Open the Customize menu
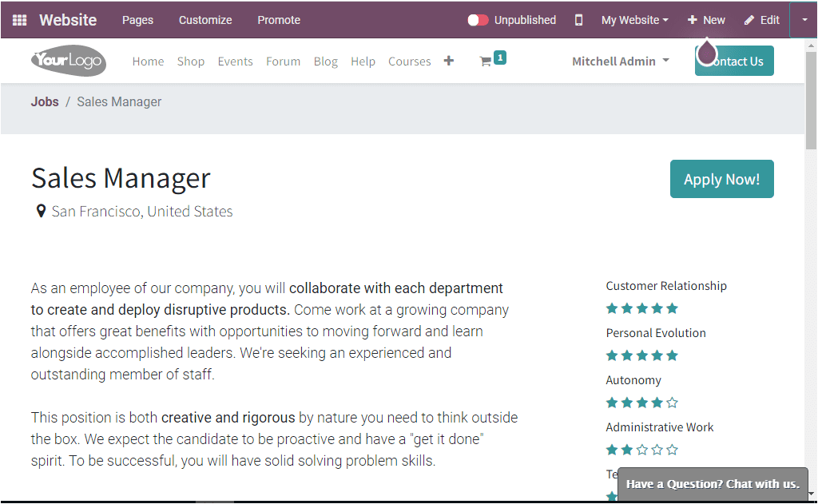The width and height of the screenshot is (818, 504). pyautogui.click(x=205, y=20)
